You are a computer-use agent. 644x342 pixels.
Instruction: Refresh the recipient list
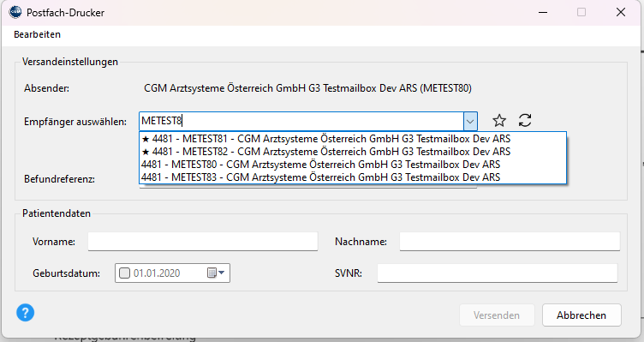[x=525, y=121]
